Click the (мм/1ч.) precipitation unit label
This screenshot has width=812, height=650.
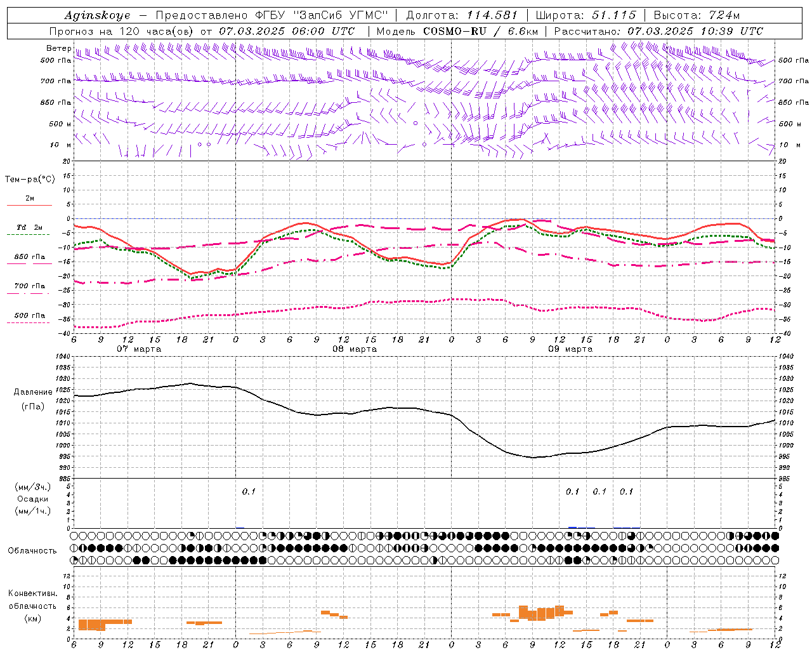pos(32,511)
